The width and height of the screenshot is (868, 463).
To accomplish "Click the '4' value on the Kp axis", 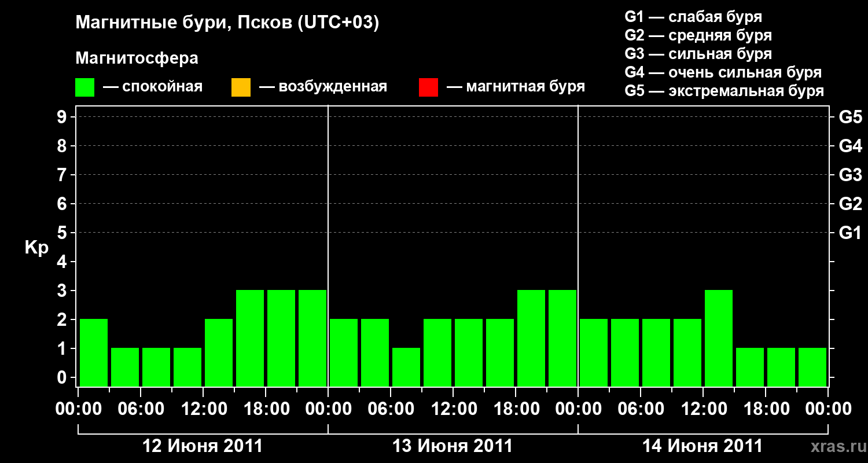I will click(63, 262).
